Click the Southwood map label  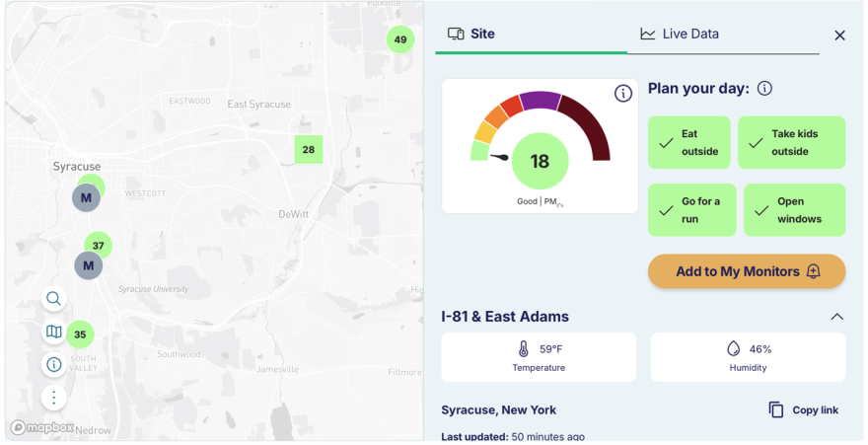tap(179, 354)
